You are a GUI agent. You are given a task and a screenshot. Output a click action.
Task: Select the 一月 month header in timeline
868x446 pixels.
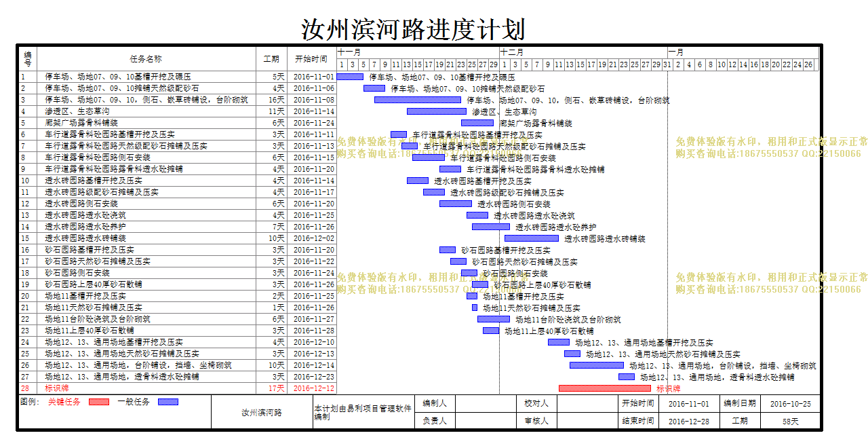(x=743, y=53)
